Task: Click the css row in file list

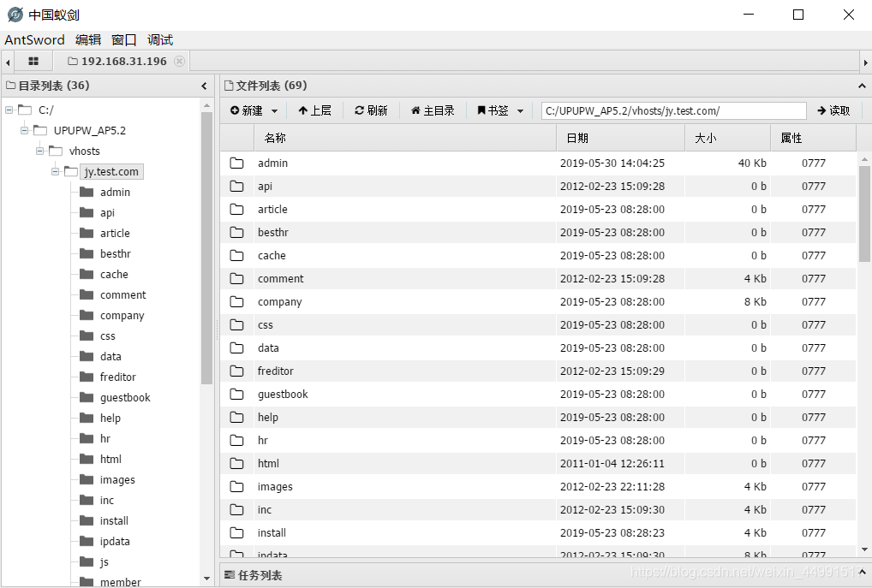Action: (x=538, y=325)
